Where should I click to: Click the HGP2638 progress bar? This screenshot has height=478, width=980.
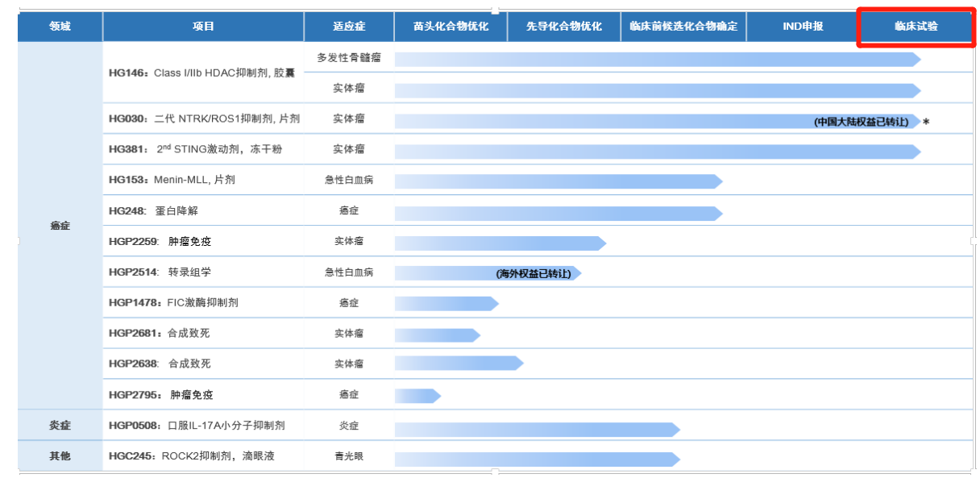click(x=459, y=364)
